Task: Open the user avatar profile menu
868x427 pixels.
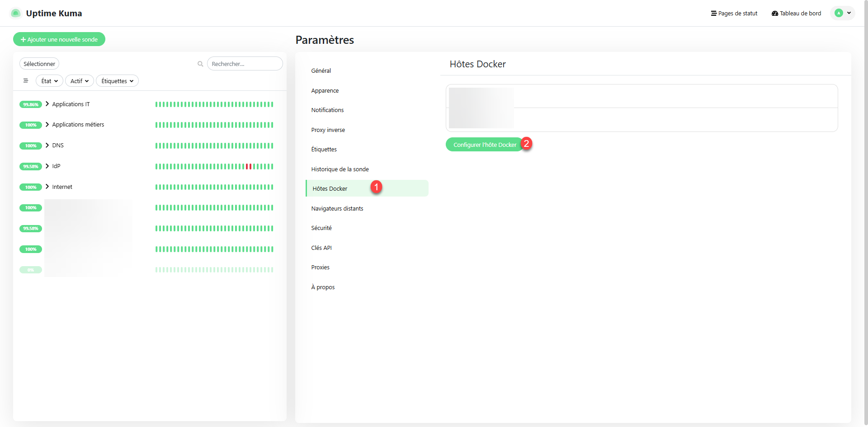Action: [842, 13]
